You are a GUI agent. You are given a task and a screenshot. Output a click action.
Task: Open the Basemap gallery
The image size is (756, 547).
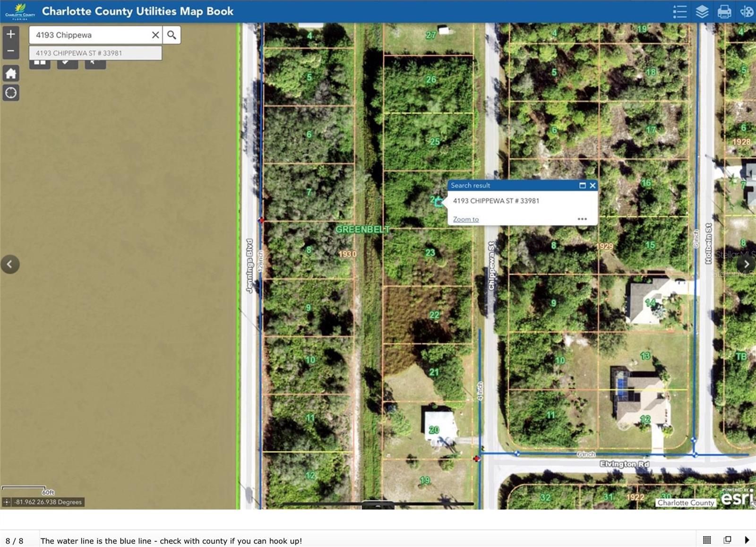coord(747,11)
